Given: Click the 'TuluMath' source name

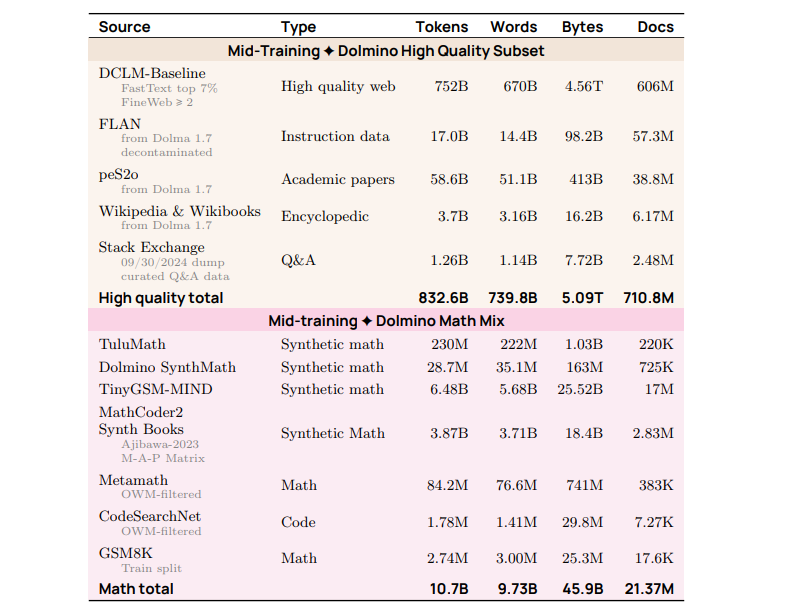Looking at the screenshot, I should tap(132, 344).
